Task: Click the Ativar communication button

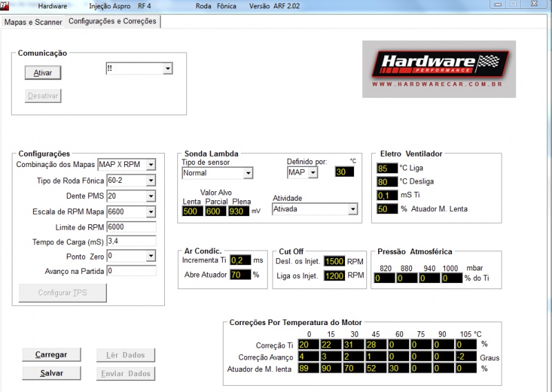Action: tap(43, 72)
